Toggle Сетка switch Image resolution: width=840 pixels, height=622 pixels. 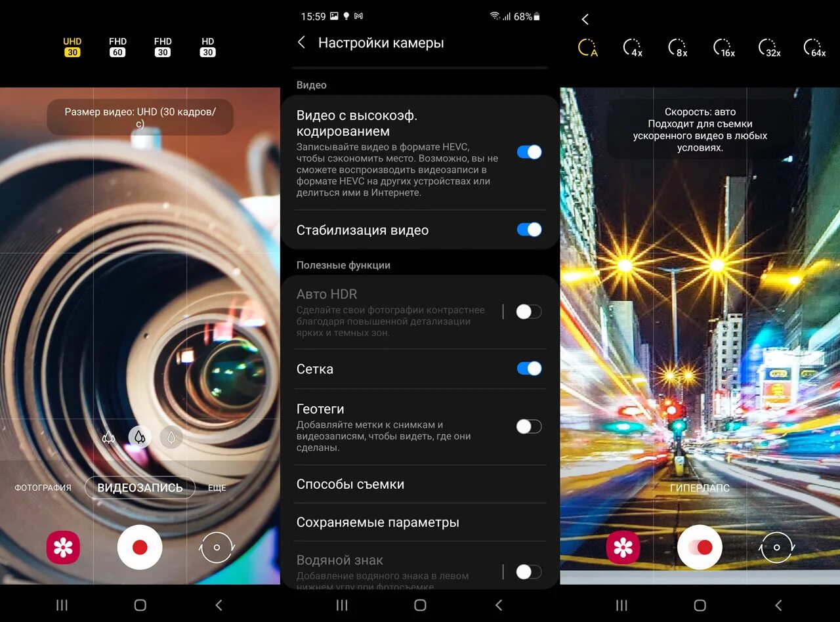click(529, 369)
